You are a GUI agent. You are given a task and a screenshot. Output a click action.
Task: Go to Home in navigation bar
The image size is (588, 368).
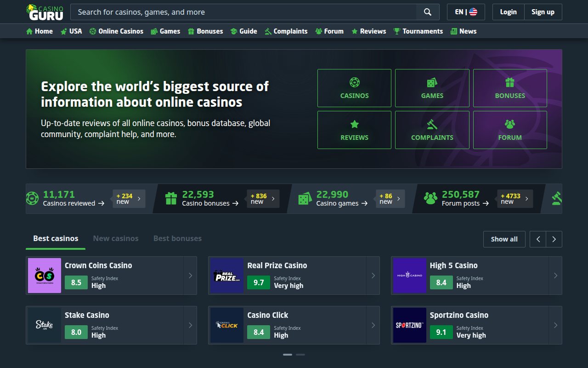tap(40, 31)
